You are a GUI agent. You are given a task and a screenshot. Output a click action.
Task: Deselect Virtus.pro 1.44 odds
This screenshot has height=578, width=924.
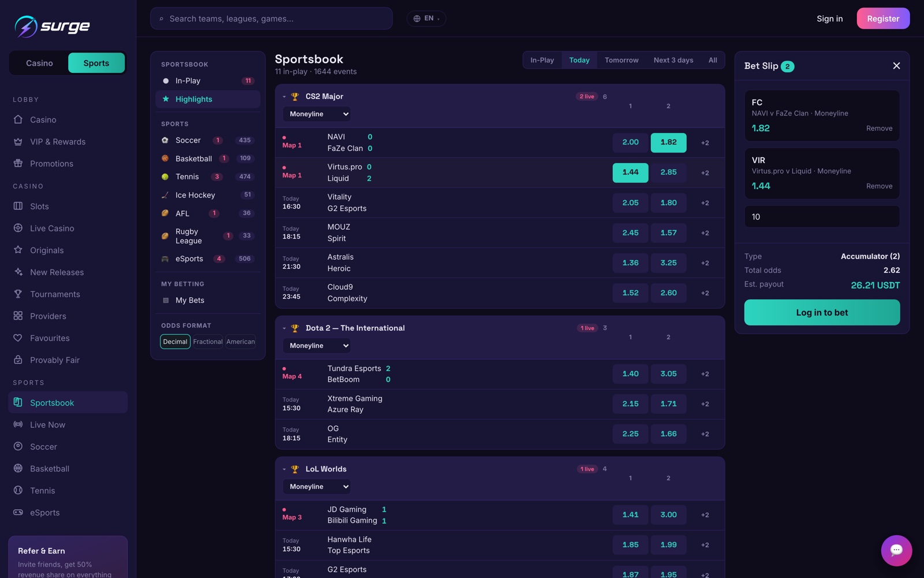click(x=630, y=173)
